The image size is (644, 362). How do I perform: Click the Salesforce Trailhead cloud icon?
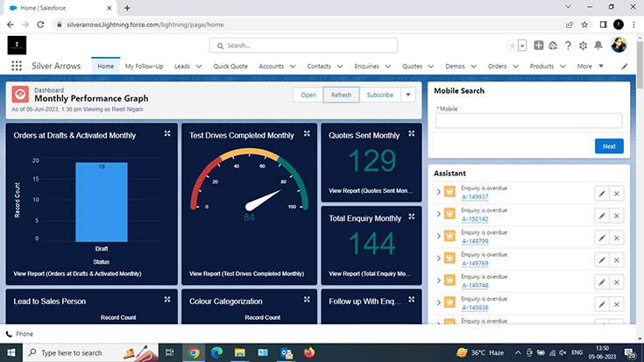click(x=553, y=46)
